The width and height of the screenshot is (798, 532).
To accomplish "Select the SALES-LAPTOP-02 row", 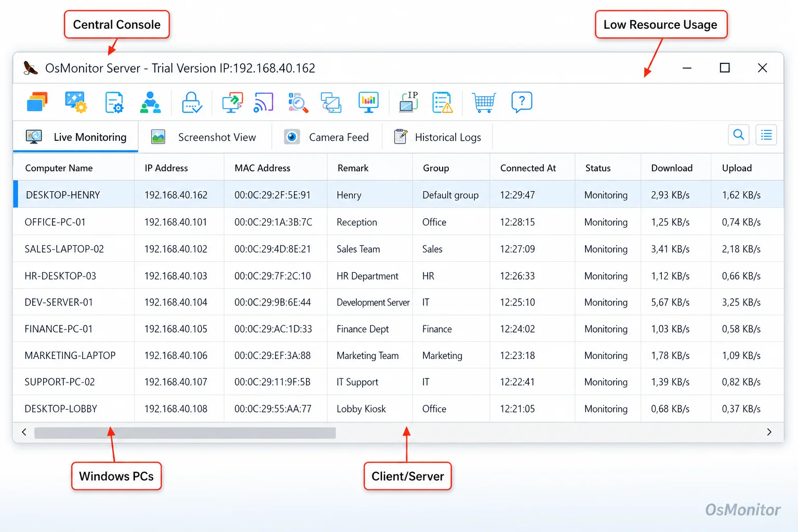I will [398, 249].
